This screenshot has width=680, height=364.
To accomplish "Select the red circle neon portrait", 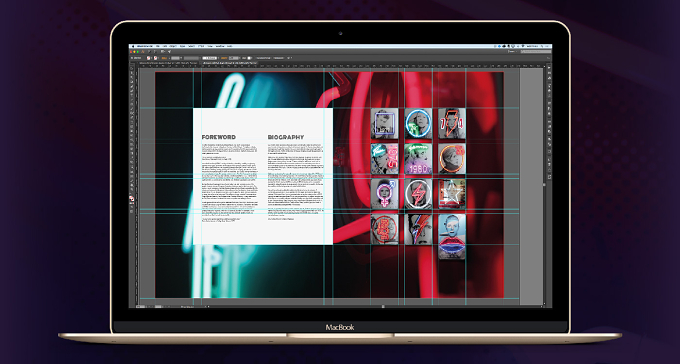I will tap(385, 229).
